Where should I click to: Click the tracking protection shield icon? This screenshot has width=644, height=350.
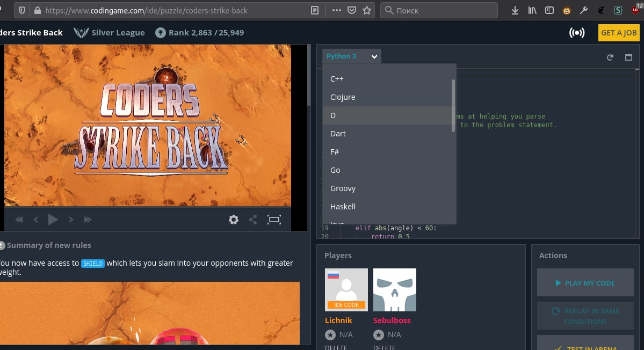pyautogui.click(x=22, y=10)
